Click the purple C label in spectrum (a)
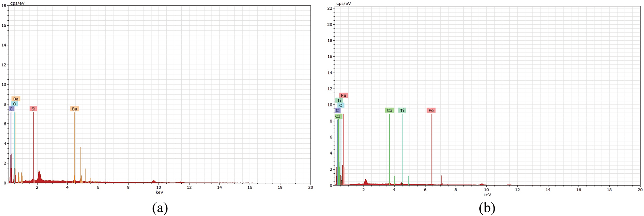Screen dimensions: 644x216 [11, 109]
